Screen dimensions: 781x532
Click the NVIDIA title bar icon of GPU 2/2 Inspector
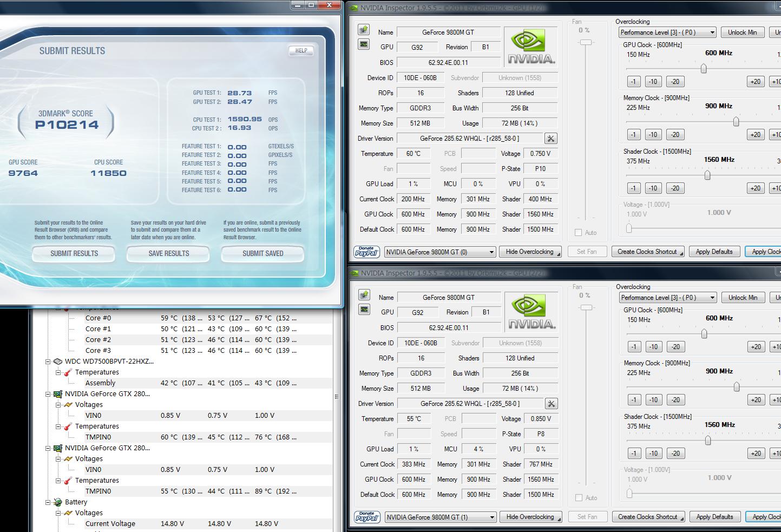tap(354, 273)
